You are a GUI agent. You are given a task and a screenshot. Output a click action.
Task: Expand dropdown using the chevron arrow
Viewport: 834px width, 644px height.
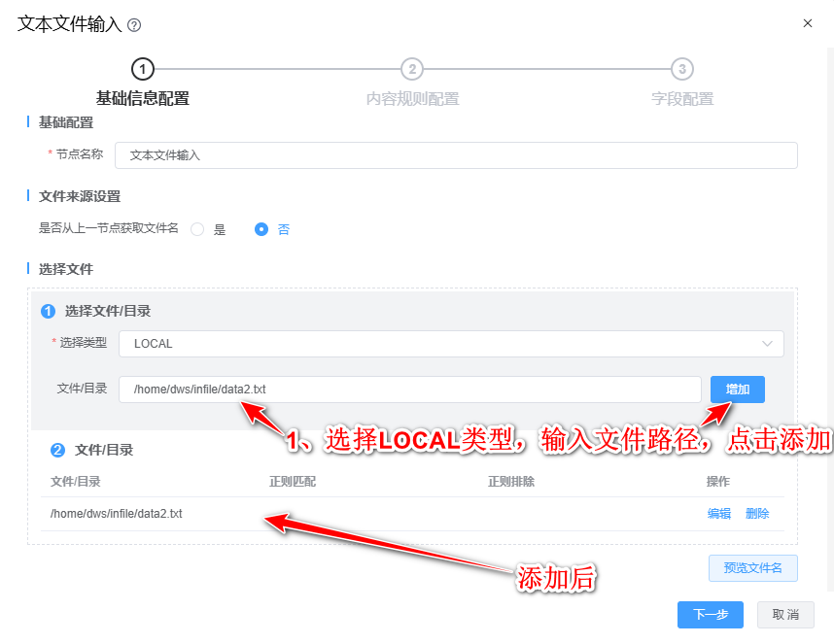pos(767,344)
